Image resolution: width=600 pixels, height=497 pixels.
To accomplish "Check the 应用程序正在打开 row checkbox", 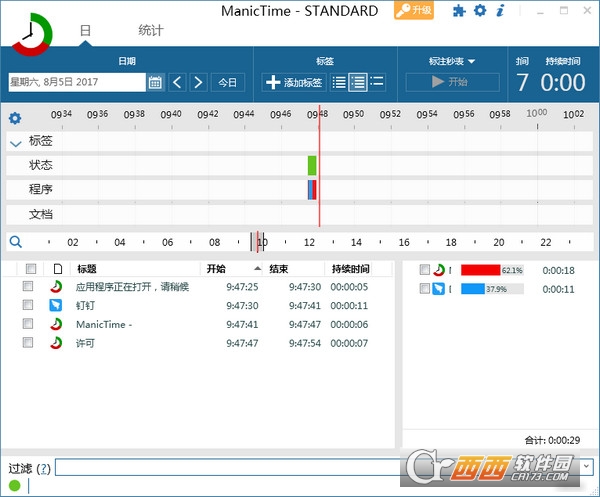I will coord(28,286).
